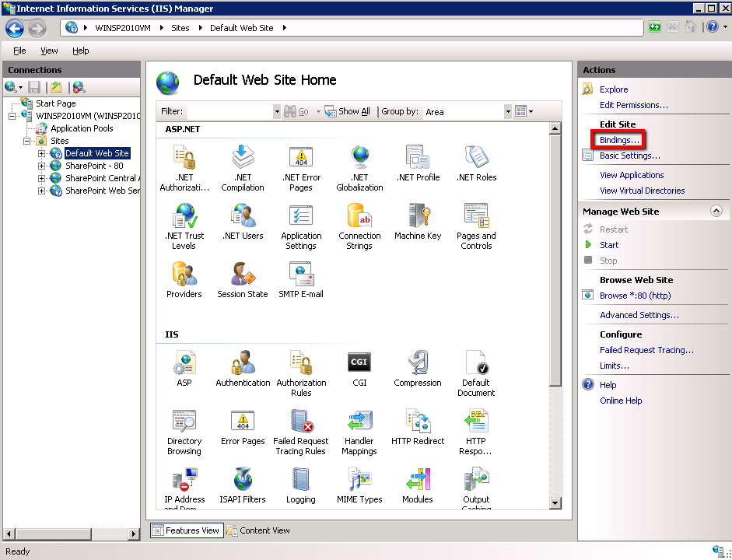
Task: Switch to the Content View tab
Action: (x=257, y=530)
